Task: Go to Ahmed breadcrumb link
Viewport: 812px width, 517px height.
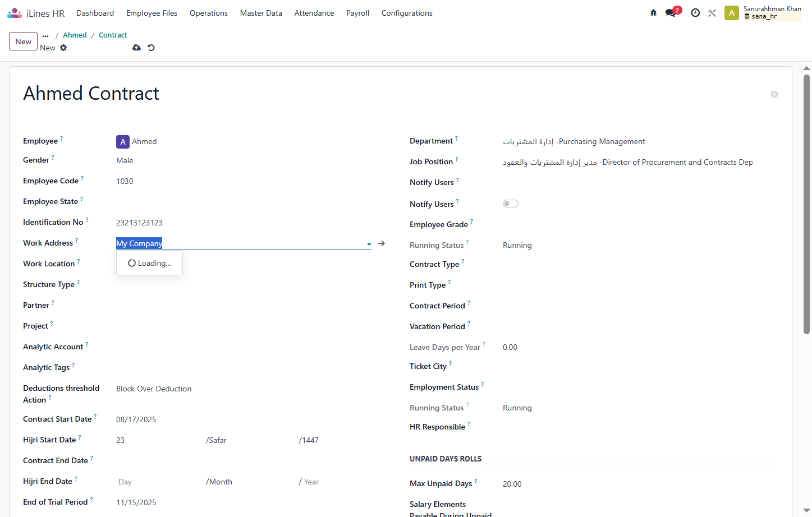Action: (75, 35)
